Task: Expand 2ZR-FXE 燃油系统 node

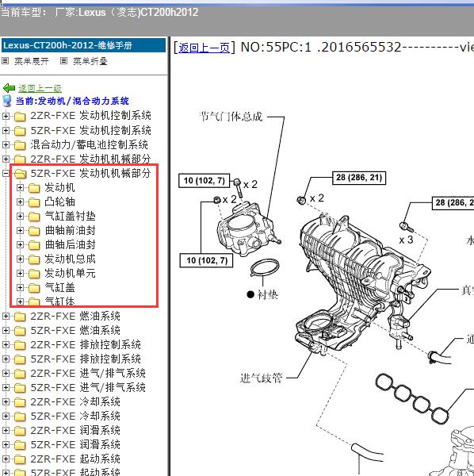Action: point(6,316)
